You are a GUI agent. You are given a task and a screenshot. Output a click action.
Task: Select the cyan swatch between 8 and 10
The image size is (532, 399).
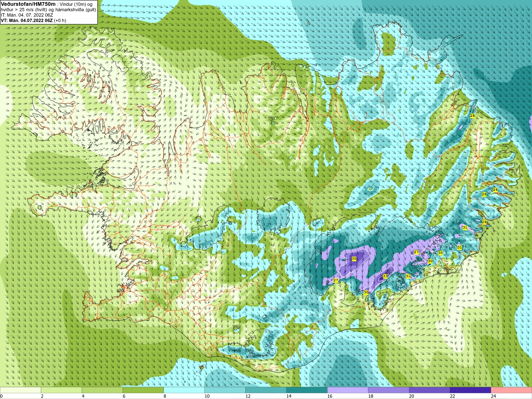pyautogui.click(x=184, y=390)
